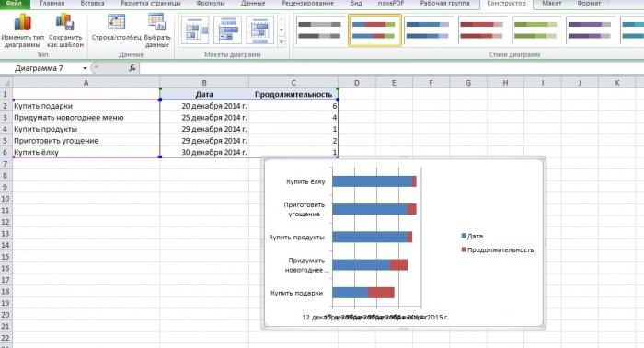This screenshot has height=348, width=644.
Task: Click cell header Продолжительность
Action: click(x=293, y=94)
